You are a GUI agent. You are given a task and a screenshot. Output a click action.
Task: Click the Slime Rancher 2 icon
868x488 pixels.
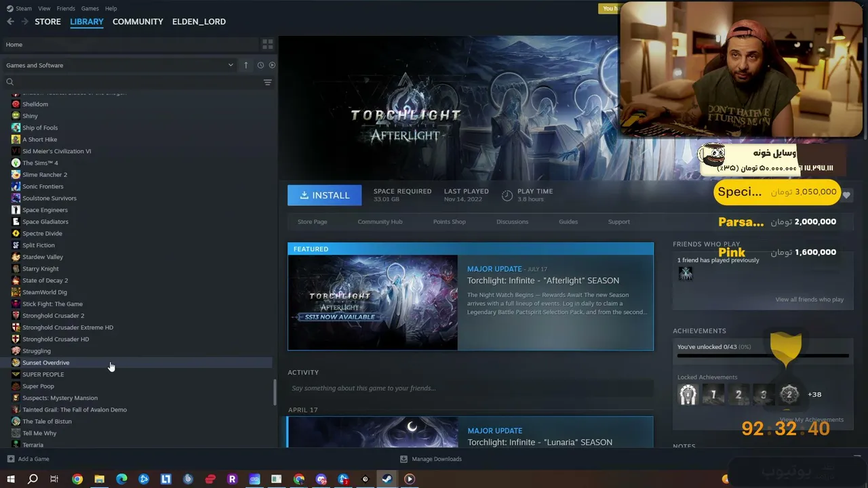pos(16,175)
